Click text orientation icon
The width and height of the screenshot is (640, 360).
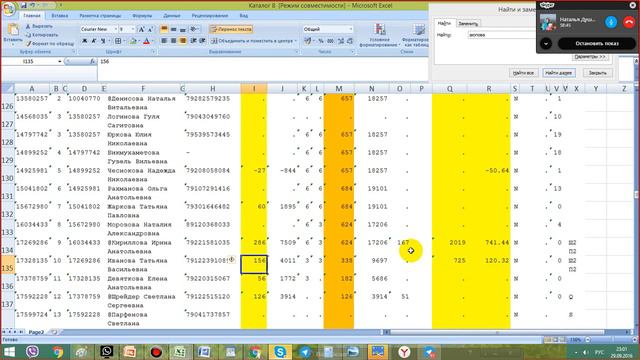[193, 29]
